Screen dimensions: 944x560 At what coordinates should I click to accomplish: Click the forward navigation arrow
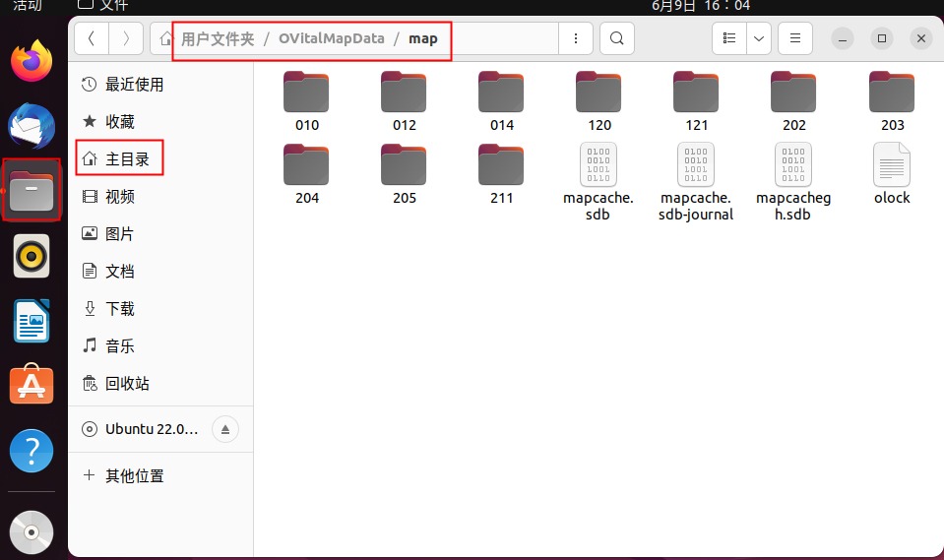pos(125,38)
